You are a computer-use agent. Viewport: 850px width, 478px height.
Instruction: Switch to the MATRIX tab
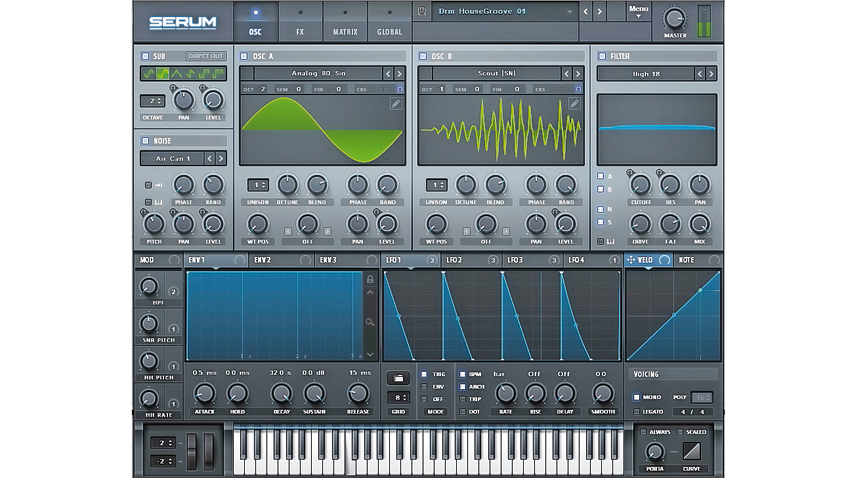click(x=345, y=22)
